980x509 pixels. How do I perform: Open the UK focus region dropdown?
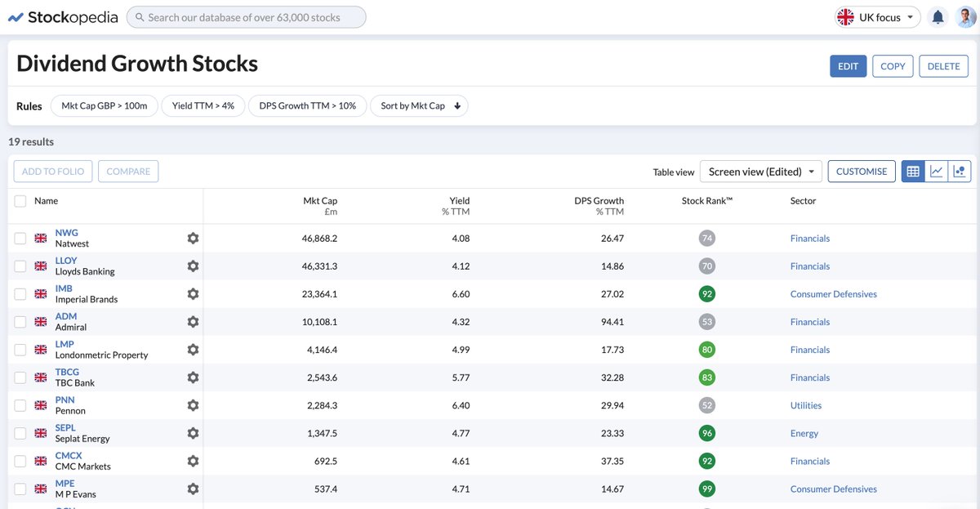(x=877, y=17)
